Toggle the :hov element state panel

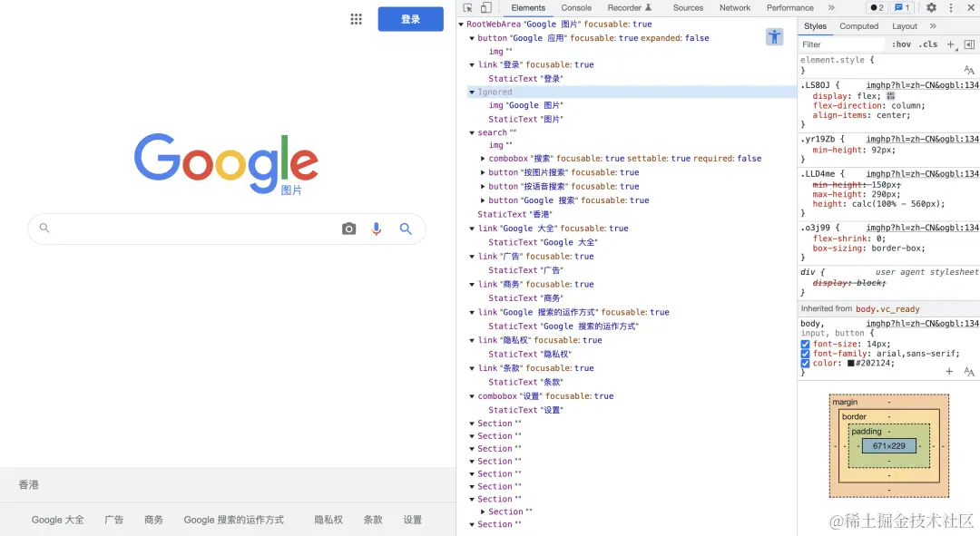(901, 44)
